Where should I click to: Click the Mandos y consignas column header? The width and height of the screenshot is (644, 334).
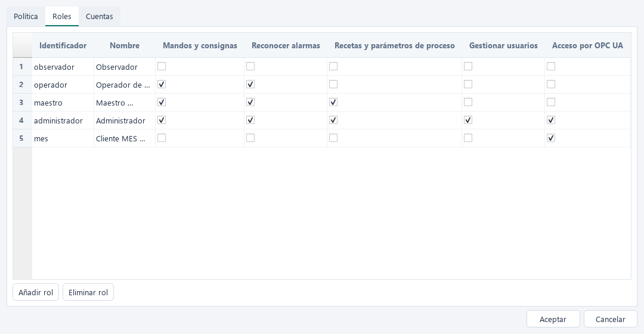200,45
